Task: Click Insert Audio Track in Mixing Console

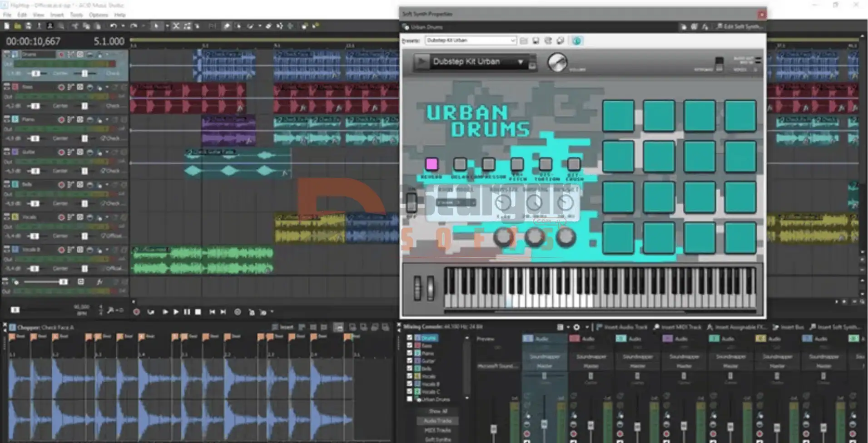Action: [x=622, y=327]
